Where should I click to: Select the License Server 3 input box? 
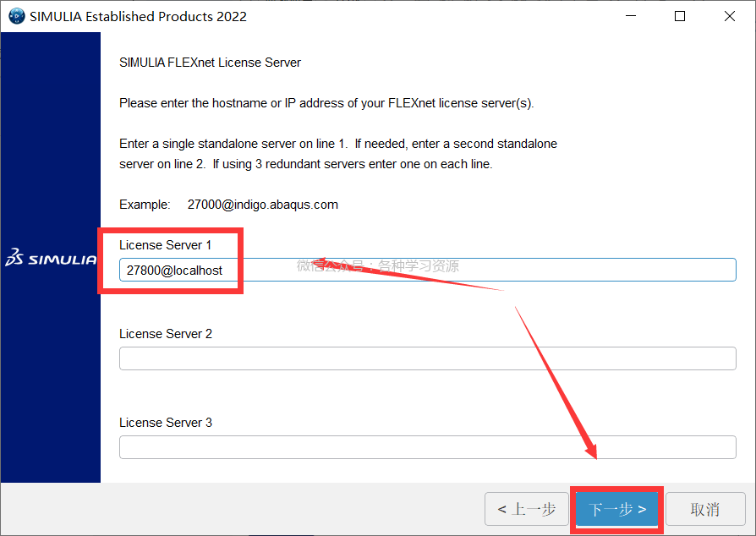coord(427,447)
